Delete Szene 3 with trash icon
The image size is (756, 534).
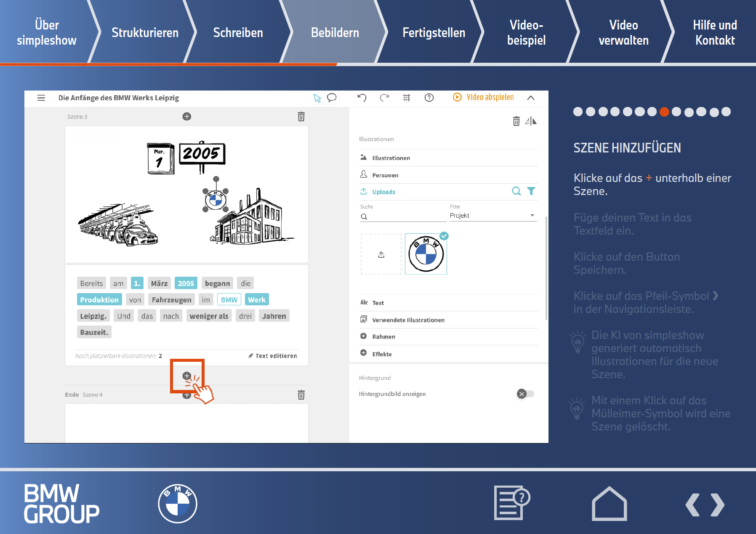coord(301,117)
